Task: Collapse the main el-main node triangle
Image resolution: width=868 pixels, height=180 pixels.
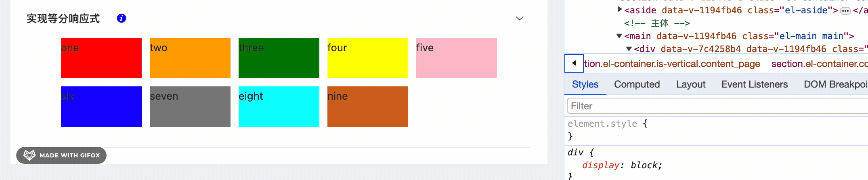Action: (619, 36)
